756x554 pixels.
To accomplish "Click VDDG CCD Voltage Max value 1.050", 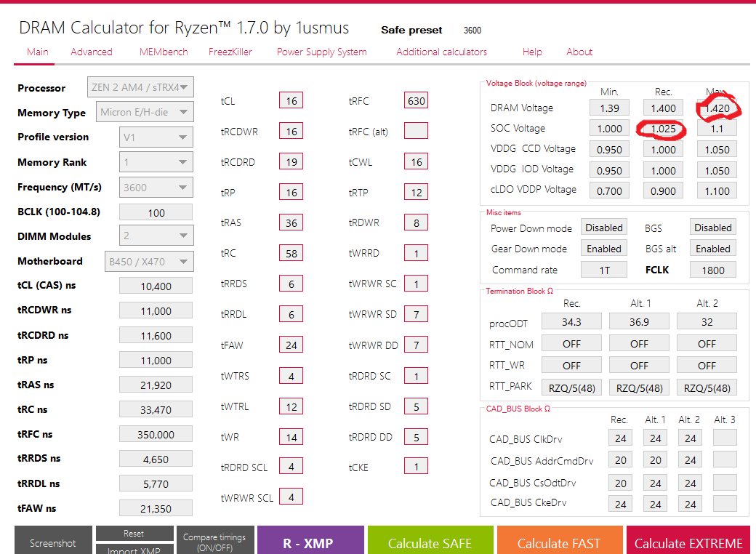I will [717, 150].
